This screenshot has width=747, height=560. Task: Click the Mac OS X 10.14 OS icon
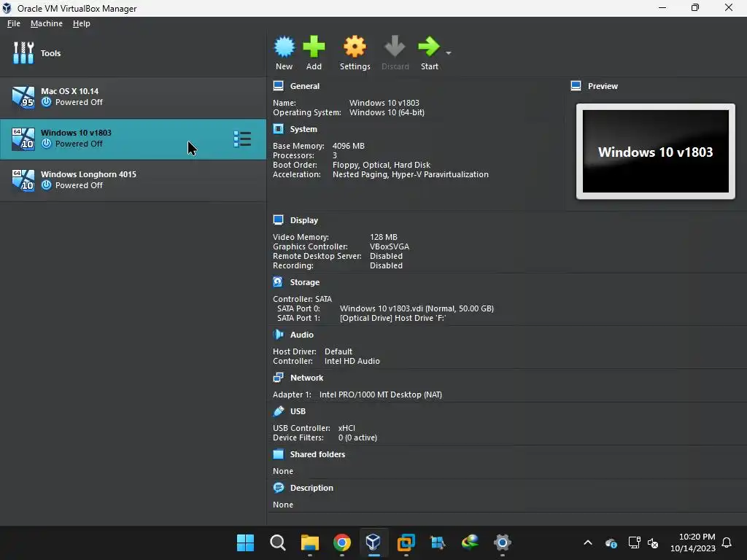pos(23,97)
